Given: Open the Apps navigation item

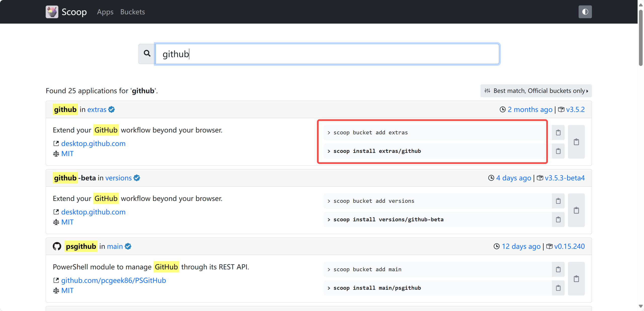Looking at the screenshot, I should [x=105, y=12].
